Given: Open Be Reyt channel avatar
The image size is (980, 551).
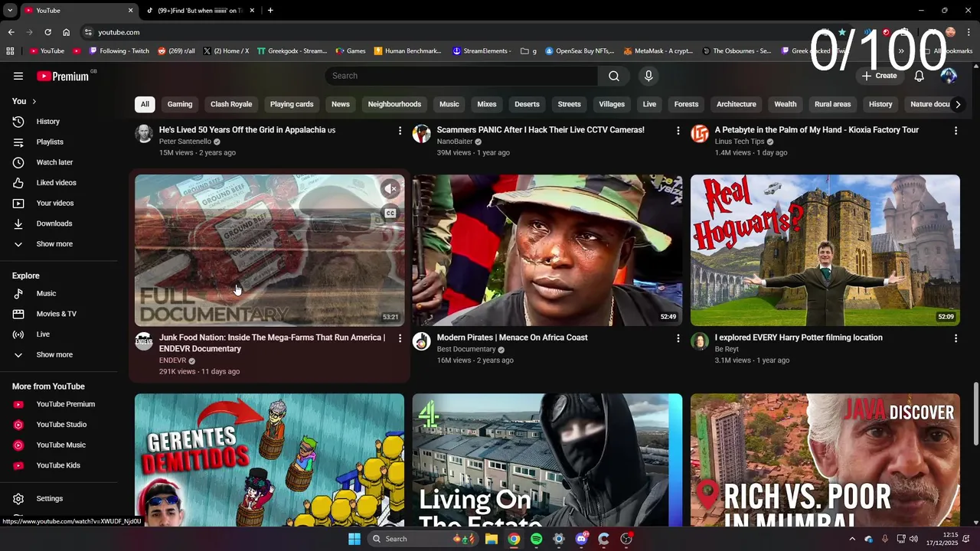Looking at the screenshot, I should [700, 341].
